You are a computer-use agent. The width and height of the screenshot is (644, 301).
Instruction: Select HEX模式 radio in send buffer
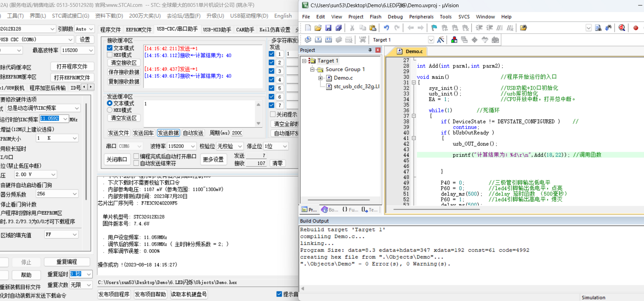[x=110, y=110]
